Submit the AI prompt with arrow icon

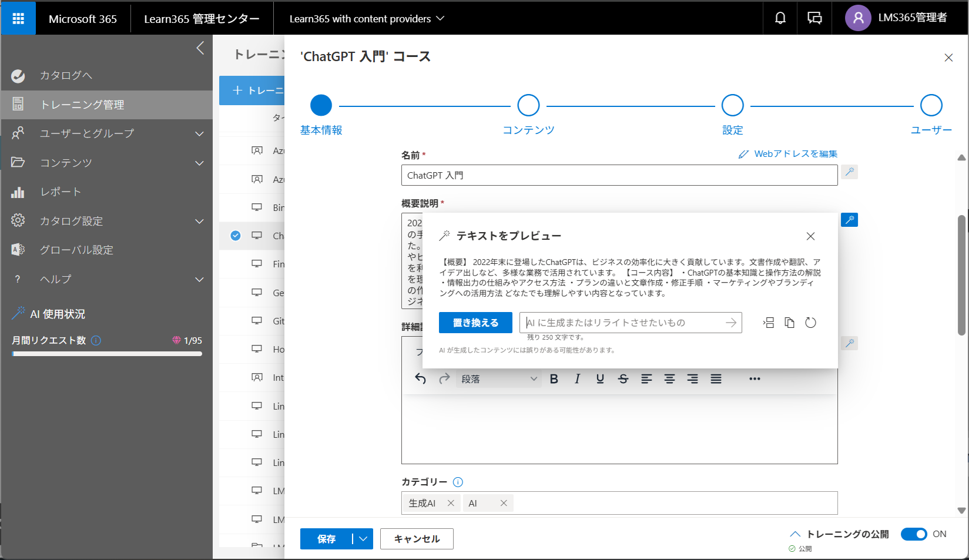(x=730, y=323)
